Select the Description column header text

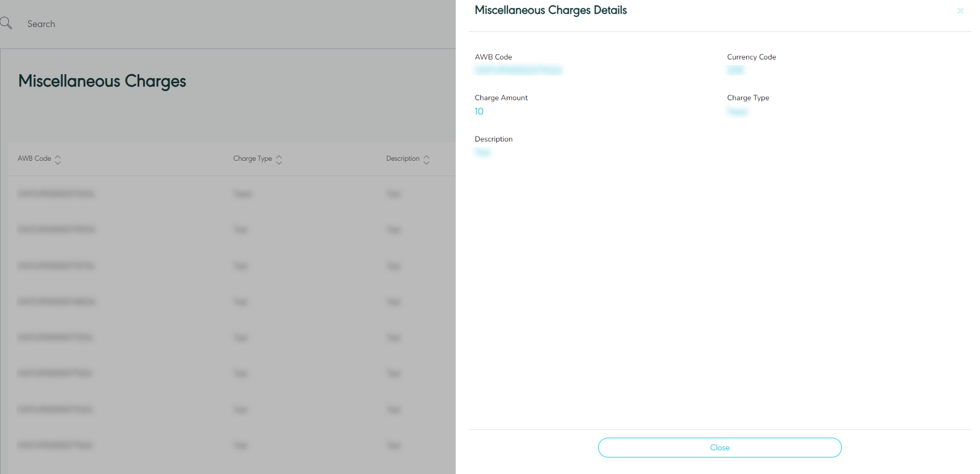402,159
